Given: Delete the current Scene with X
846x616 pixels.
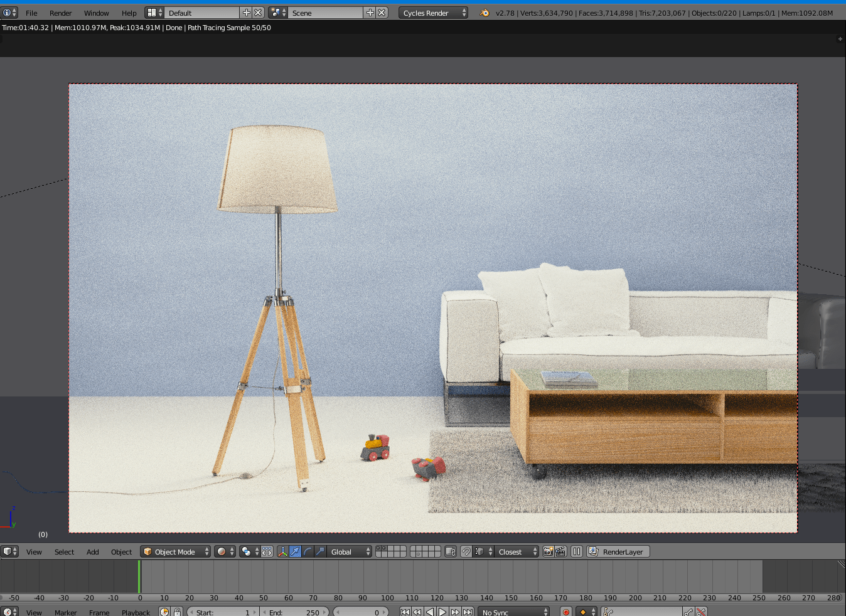Looking at the screenshot, I should pos(382,13).
